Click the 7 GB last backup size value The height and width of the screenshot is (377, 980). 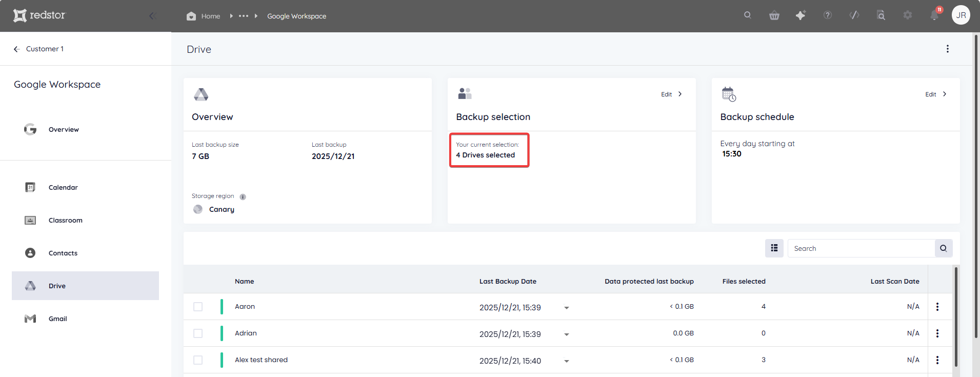point(201,156)
